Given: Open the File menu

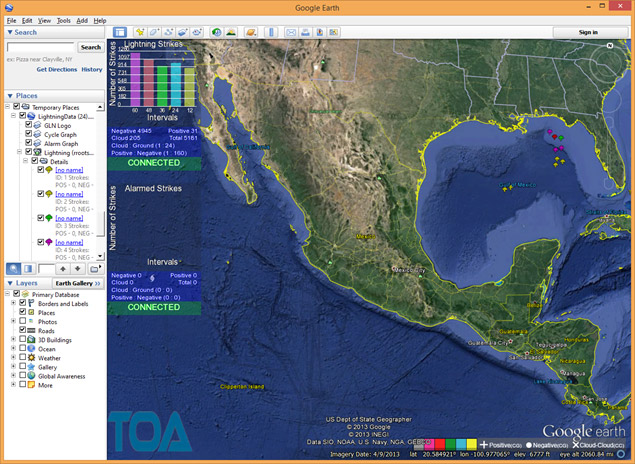Looking at the screenshot, I should 11,21.
